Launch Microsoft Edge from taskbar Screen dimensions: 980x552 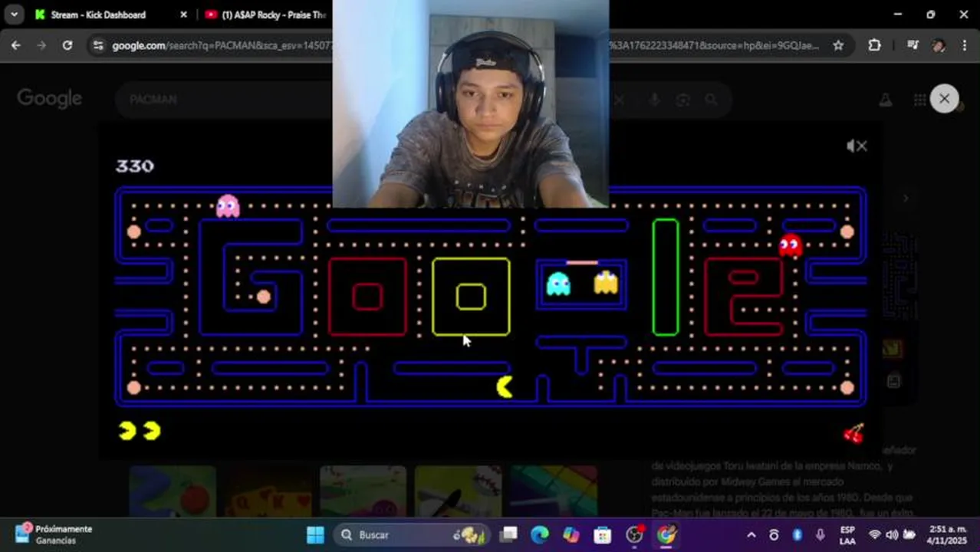click(540, 535)
